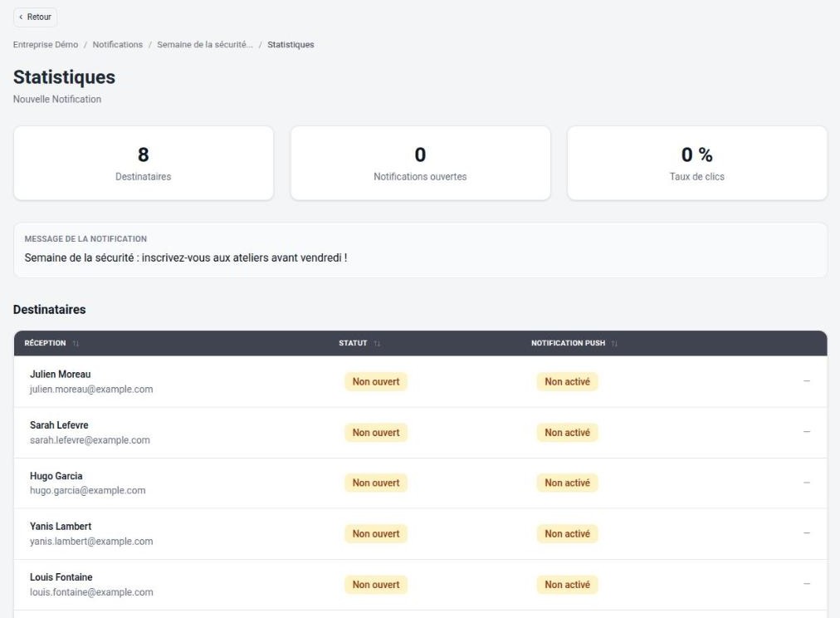The width and height of the screenshot is (840, 618).
Task: Click Non ouvert badge for Julien Moreau
Action: coord(376,381)
